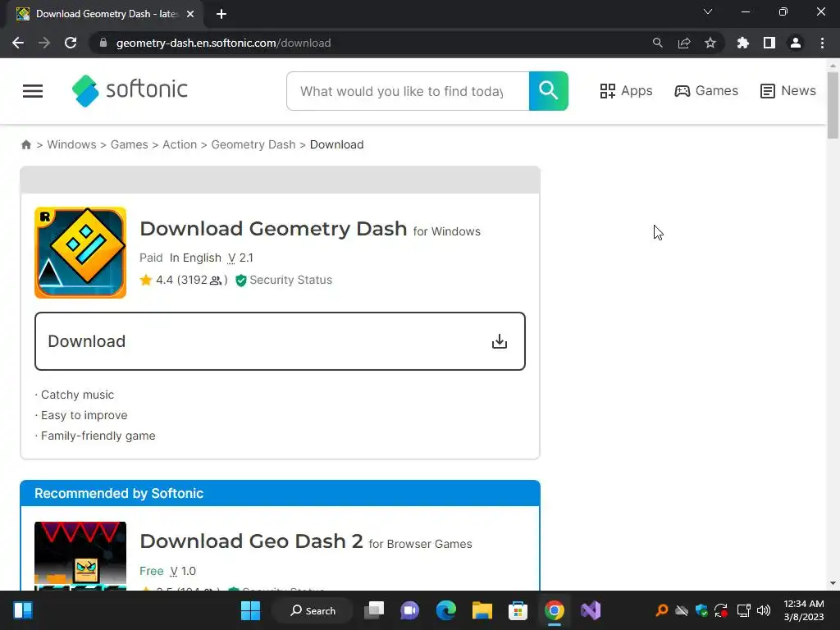Open the Games section
Screen dimensions: 840x630
coord(706,91)
